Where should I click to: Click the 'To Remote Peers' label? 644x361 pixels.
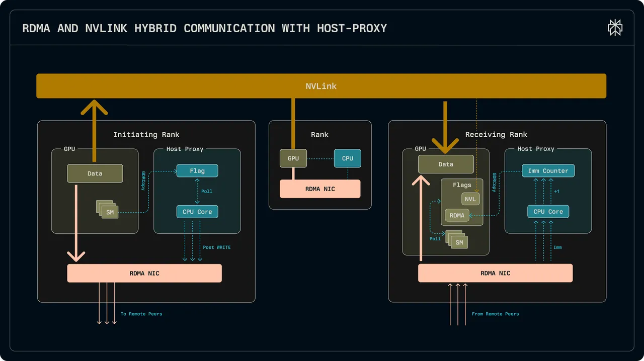(x=141, y=314)
